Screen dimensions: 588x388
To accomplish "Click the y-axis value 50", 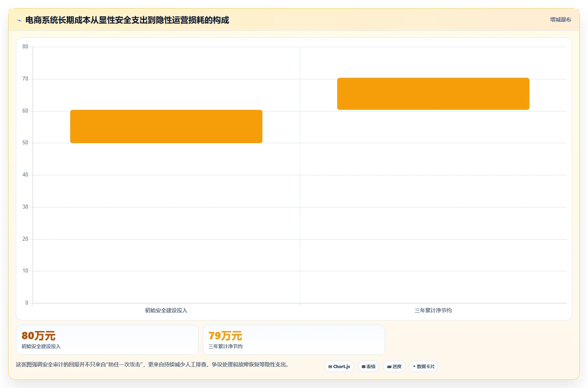I will tap(25, 143).
